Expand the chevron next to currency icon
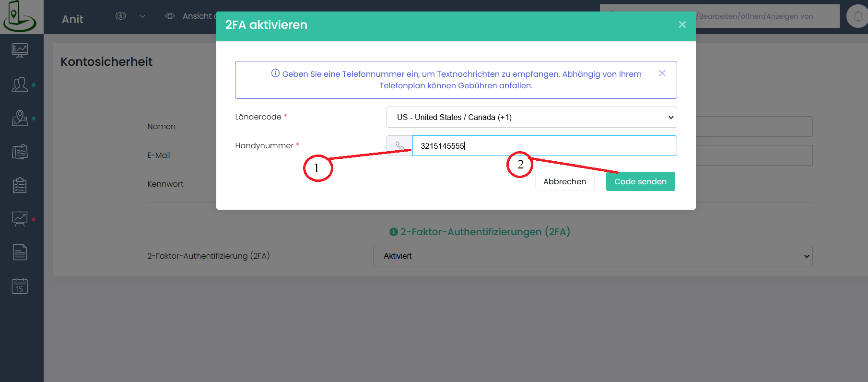Viewport: 868px width, 382px height. pos(142,16)
